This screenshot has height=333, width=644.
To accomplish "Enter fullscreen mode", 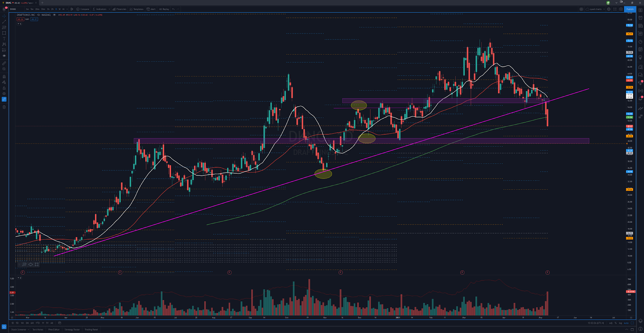I will point(615,9).
